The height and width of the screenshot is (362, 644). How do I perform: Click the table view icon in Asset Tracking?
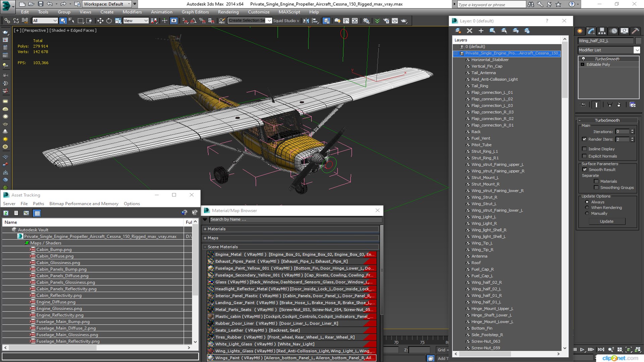pos(37,213)
